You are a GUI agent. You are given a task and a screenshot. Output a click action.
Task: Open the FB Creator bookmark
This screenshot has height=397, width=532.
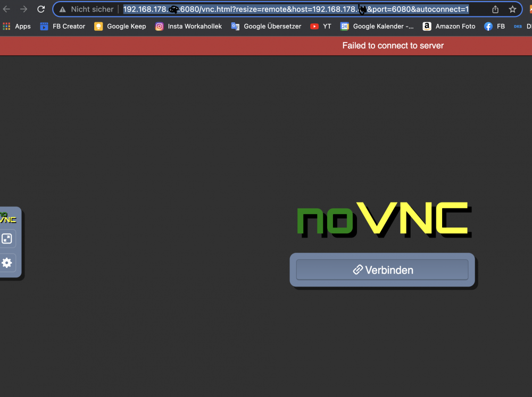(x=62, y=26)
